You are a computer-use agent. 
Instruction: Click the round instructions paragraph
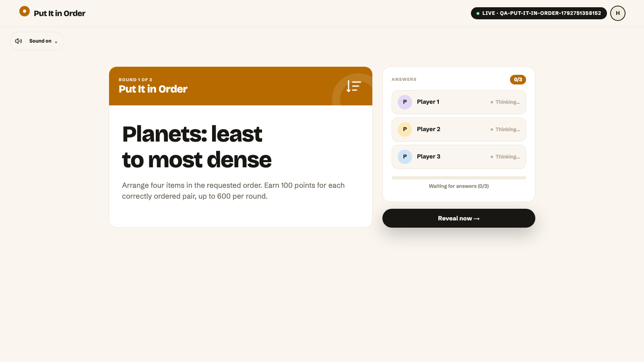[x=233, y=191]
